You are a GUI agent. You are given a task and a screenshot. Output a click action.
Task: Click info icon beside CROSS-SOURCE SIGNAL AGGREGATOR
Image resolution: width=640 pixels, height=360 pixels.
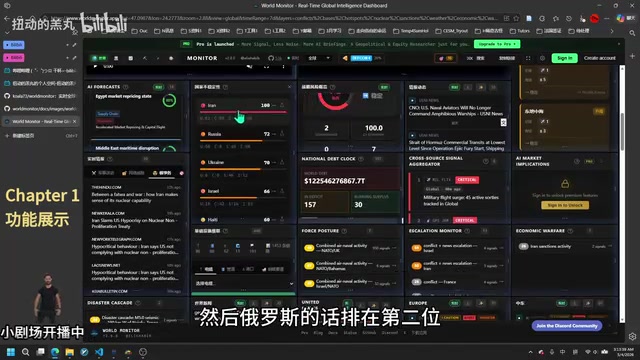(x=485, y=161)
